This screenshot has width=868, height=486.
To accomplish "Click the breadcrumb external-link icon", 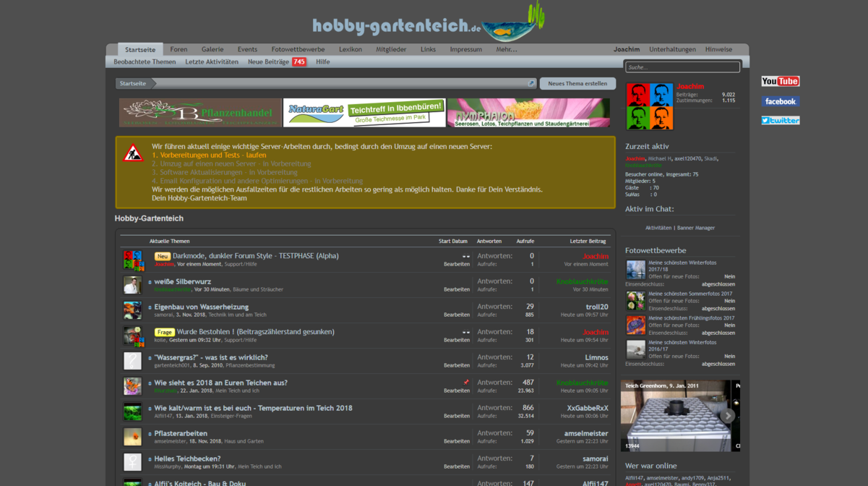I will 531,83.
